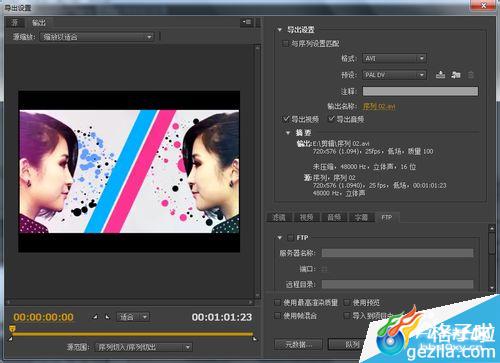This screenshot has width=500, height=363.
Task: Switch to the 输出 tab
Action: pyautogui.click(x=38, y=22)
